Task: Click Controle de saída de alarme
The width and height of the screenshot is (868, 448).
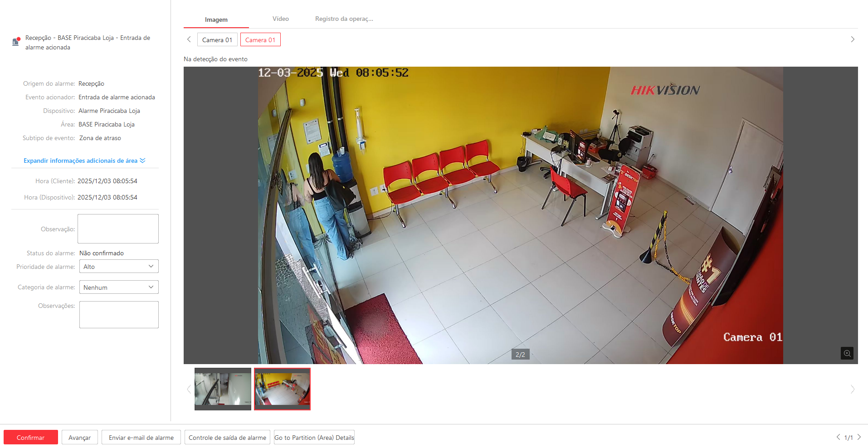Action: (x=227, y=438)
